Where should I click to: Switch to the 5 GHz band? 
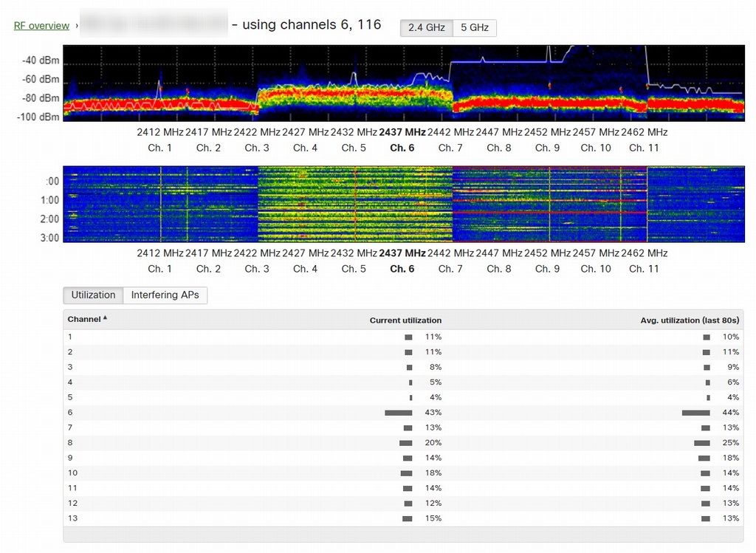(x=475, y=27)
